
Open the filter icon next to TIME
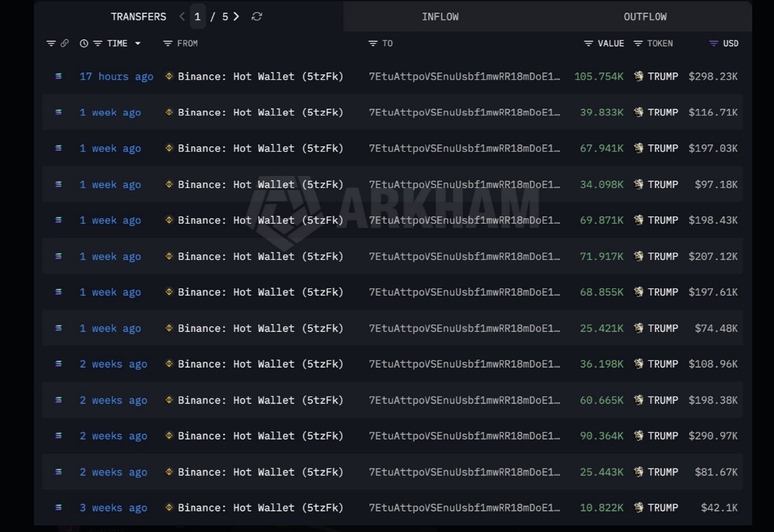click(x=98, y=43)
